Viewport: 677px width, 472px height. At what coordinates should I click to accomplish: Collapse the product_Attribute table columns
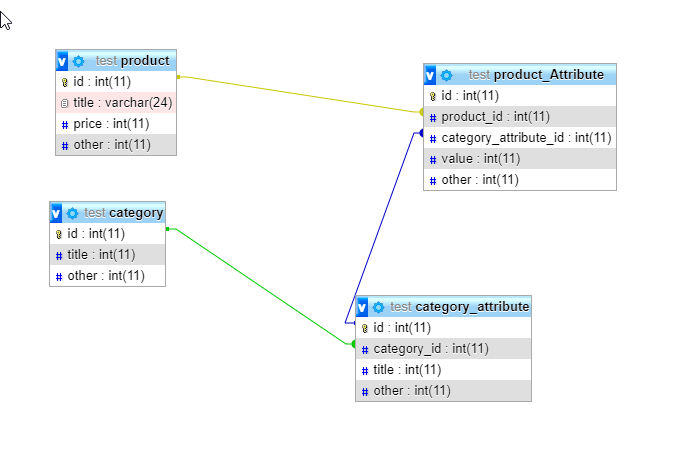[x=430, y=75]
